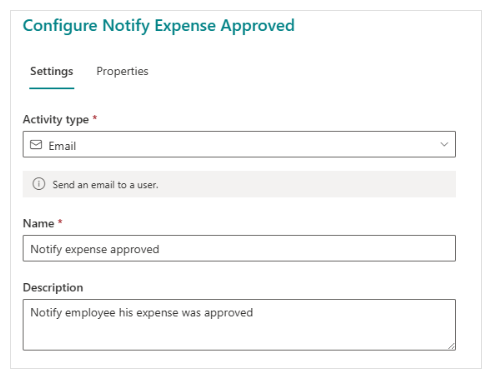Screen dimensions: 491x377
Task: Open the Activity type dropdown
Action: coord(239,144)
